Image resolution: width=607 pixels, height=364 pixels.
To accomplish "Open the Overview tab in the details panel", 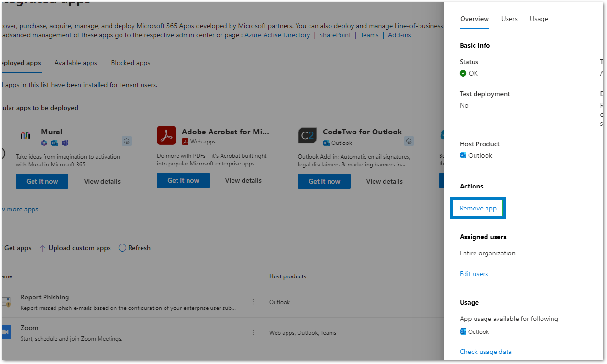I will [474, 19].
